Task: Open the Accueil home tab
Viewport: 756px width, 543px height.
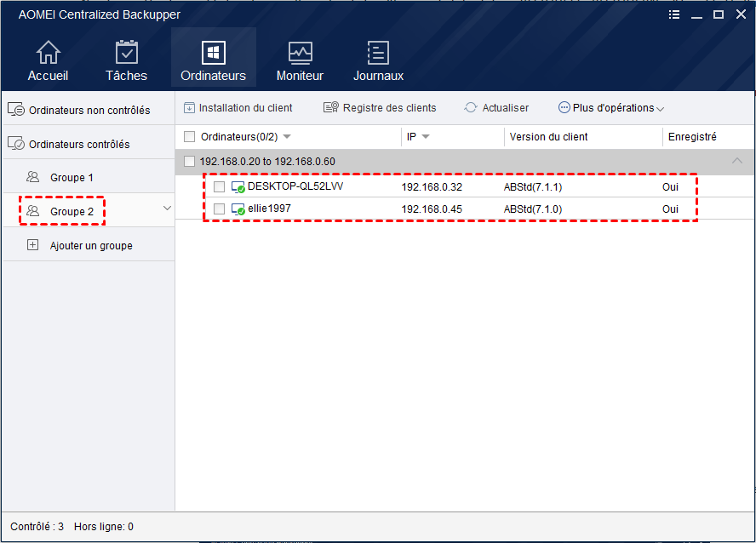Action: click(48, 60)
